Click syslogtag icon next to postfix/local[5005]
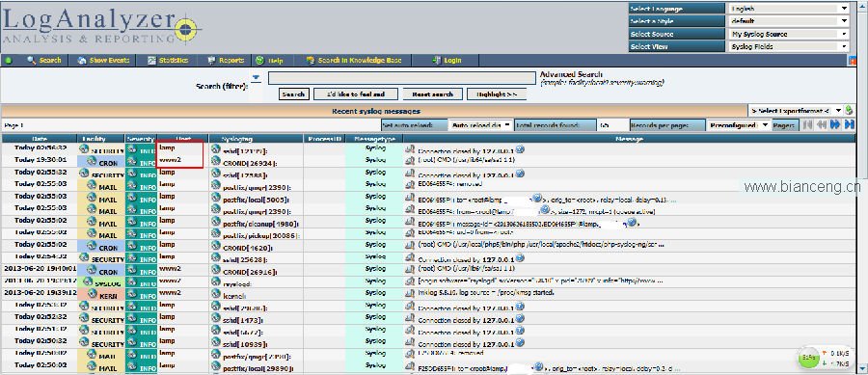The width and height of the screenshot is (868, 375). point(216,198)
